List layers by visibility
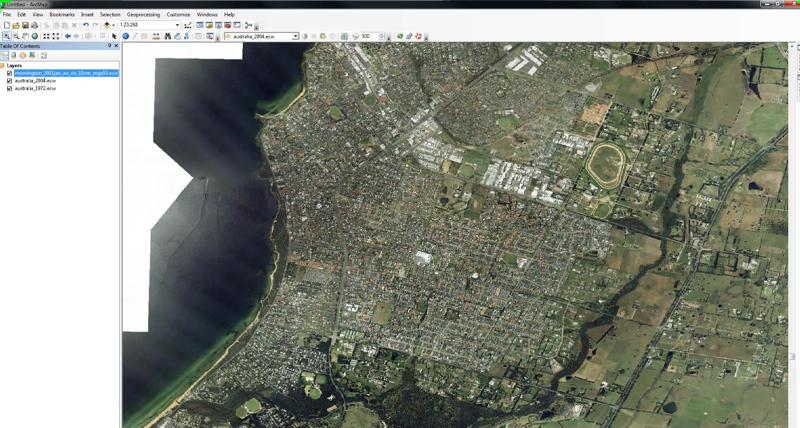 [22, 55]
